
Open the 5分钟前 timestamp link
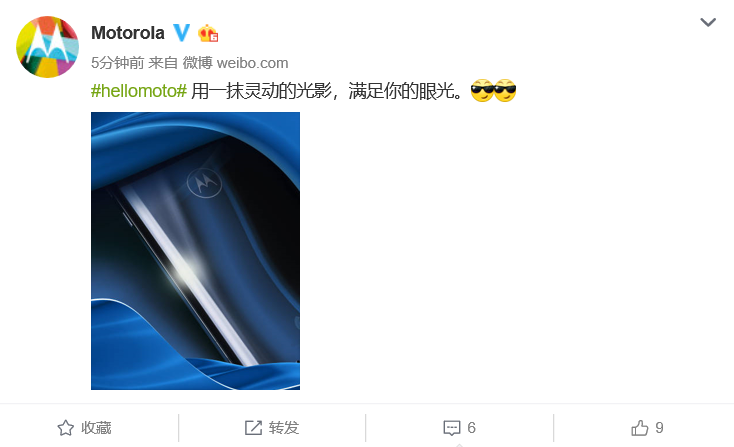tap(117, 63)
